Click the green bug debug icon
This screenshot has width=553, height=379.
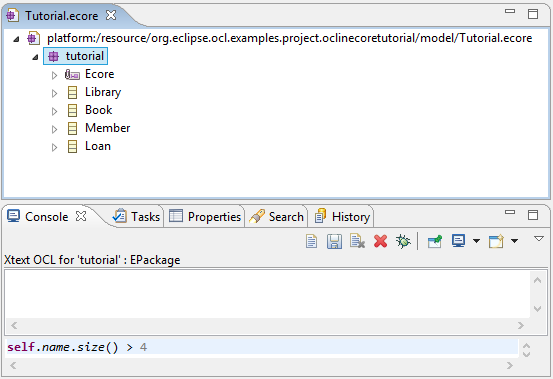[x=403, y=242]
